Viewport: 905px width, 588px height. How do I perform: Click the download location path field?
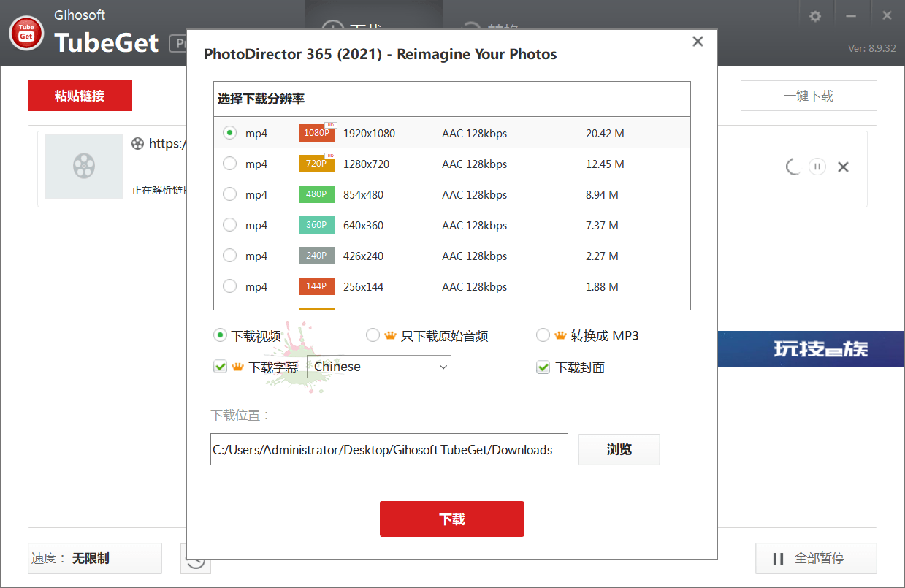click(389, 449)
